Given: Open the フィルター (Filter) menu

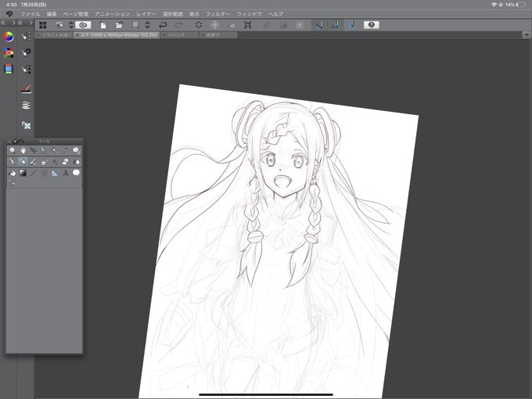Looking at the screenshot, I should click(x=217, y=14).
